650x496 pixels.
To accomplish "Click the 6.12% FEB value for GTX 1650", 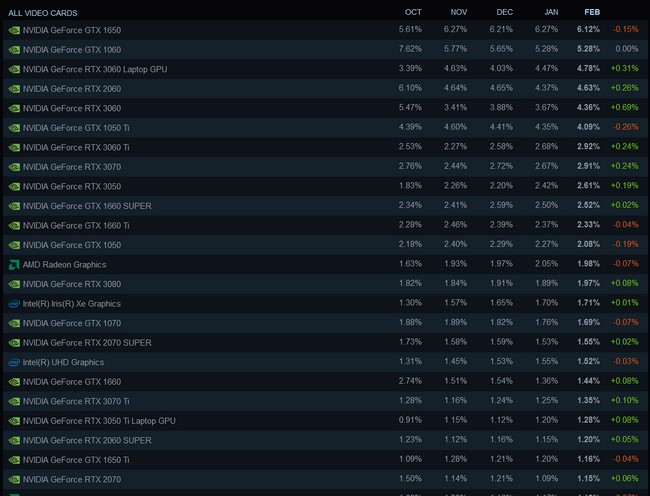I will (x=588, y=29).
